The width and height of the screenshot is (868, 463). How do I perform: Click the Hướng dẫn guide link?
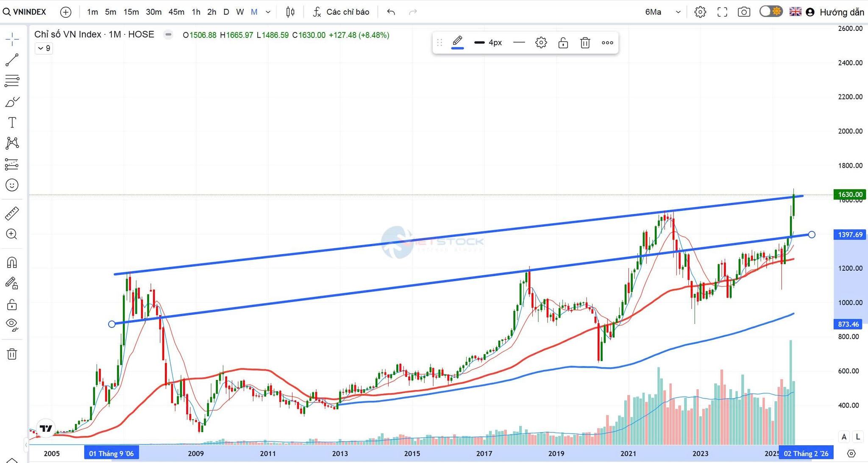tap(841, 12)
